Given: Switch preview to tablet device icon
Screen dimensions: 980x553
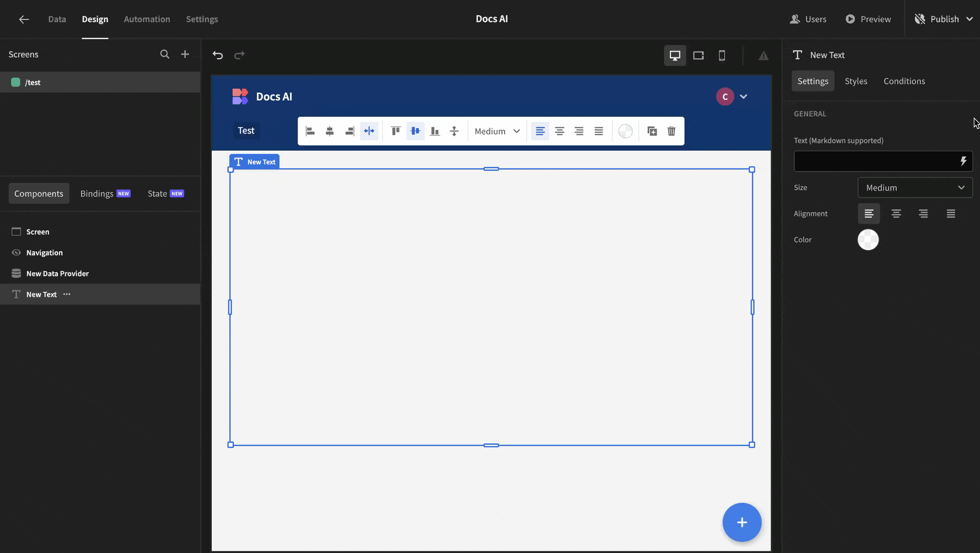Looking at the screenshot, I should pos(698,55).
